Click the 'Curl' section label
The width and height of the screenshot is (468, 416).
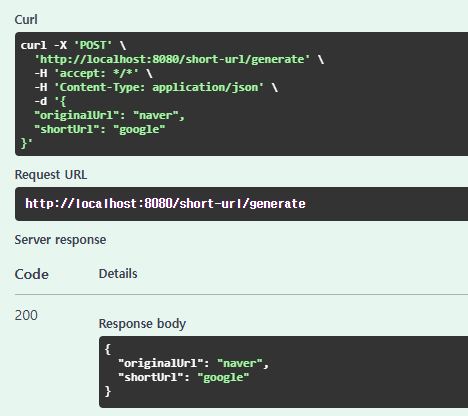pyautogui.click(x=26, y=20)
